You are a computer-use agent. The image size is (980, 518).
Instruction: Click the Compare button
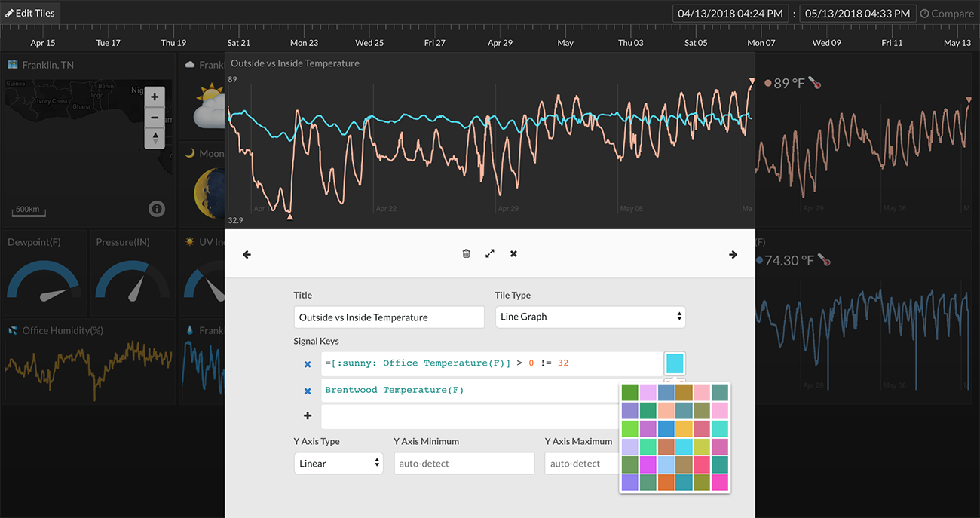click(947, 14)
